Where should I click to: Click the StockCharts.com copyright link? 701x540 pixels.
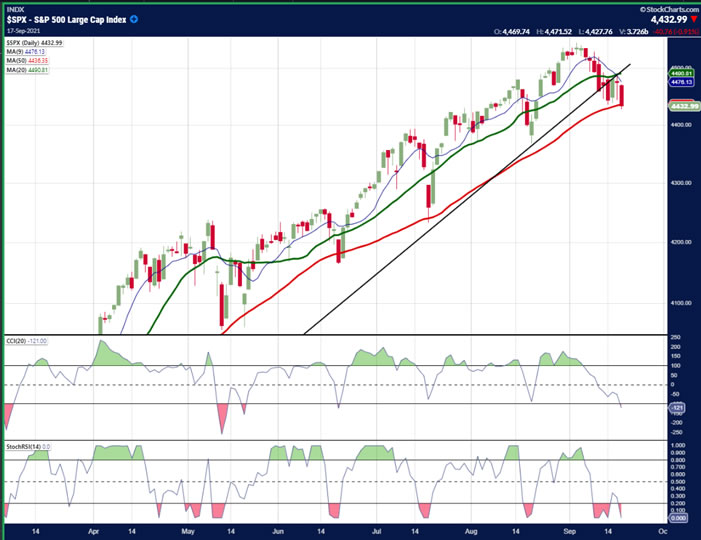click(x=670, y=9)
